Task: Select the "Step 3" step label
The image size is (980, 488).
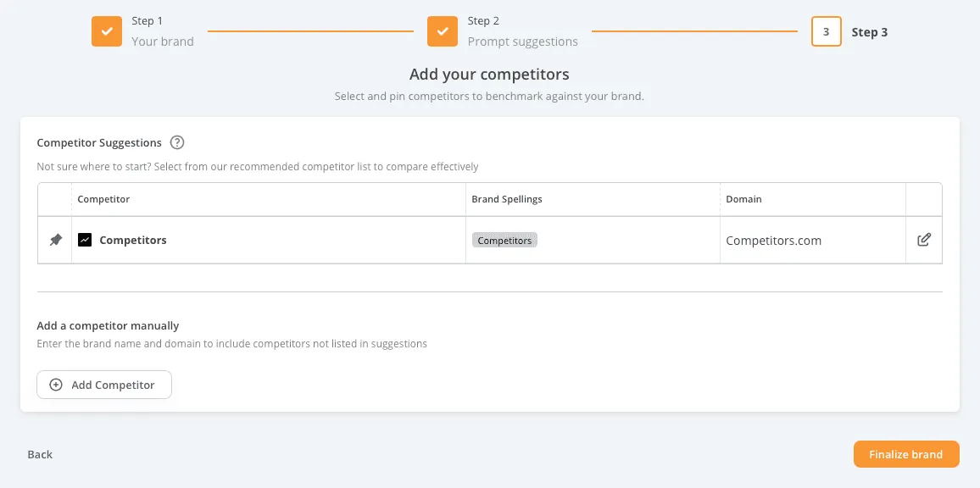Action: [x=870, y=32]
